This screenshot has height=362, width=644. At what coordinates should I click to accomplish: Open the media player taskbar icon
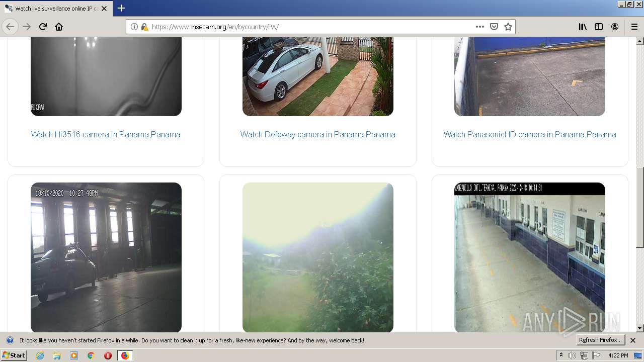74,355
